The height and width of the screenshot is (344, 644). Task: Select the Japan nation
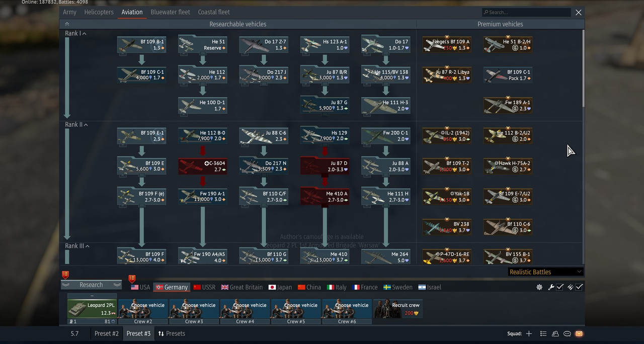coord(280,287)
